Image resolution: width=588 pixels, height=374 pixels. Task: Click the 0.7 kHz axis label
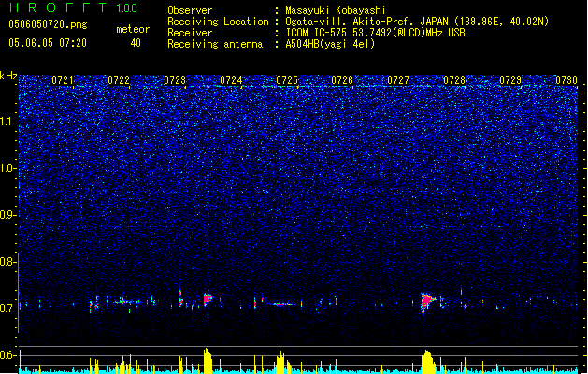pos(7,309)
